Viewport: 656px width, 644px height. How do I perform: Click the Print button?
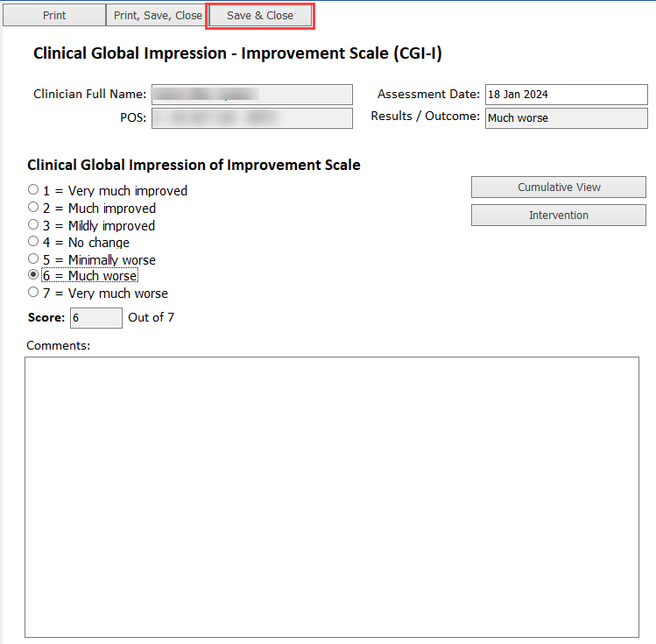click(54, 16)
